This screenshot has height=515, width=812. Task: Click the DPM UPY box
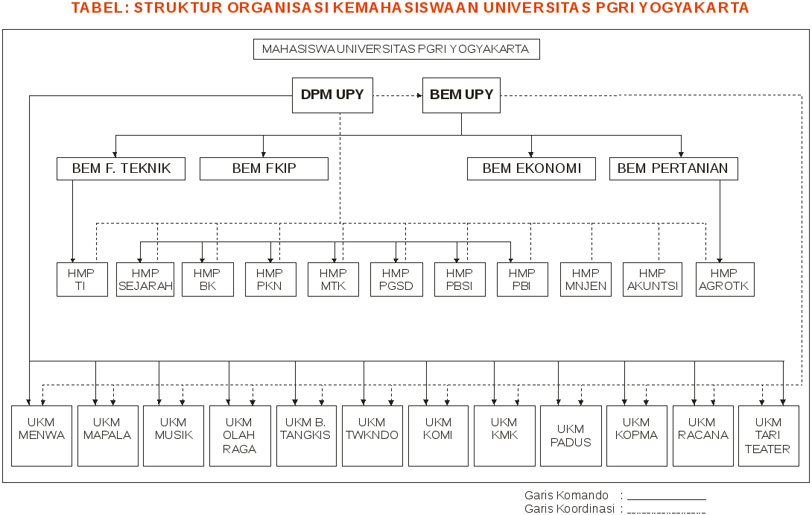click(332, 95)
